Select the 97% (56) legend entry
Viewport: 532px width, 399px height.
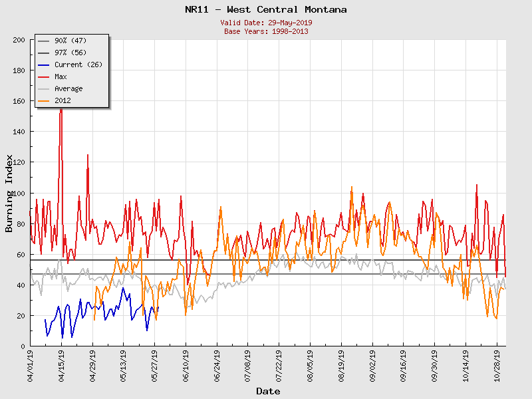70,53
